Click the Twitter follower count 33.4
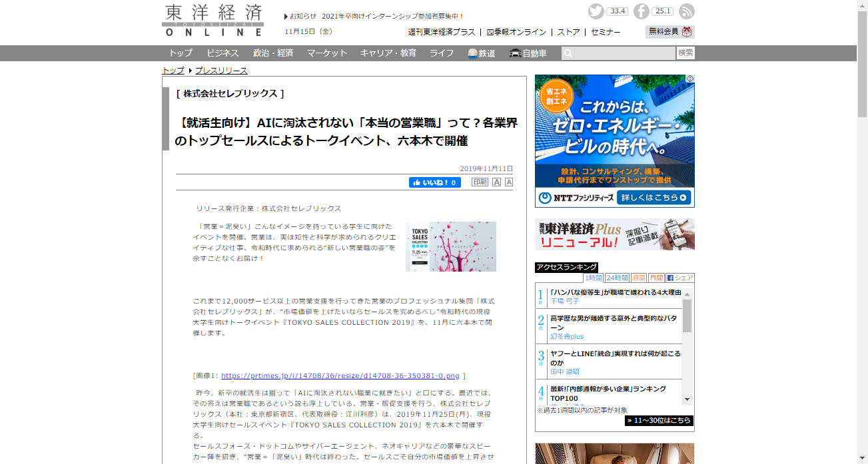 click(618, 11)
